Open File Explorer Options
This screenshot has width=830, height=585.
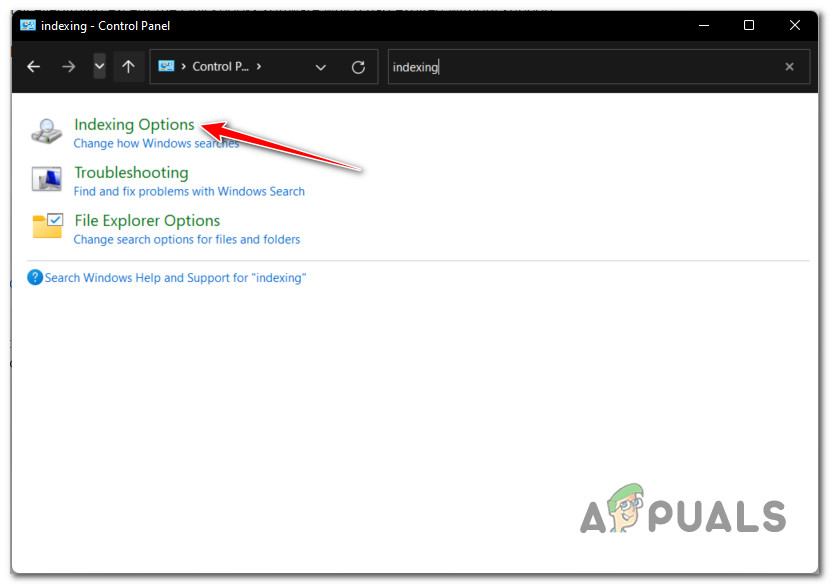pos(147,221)
